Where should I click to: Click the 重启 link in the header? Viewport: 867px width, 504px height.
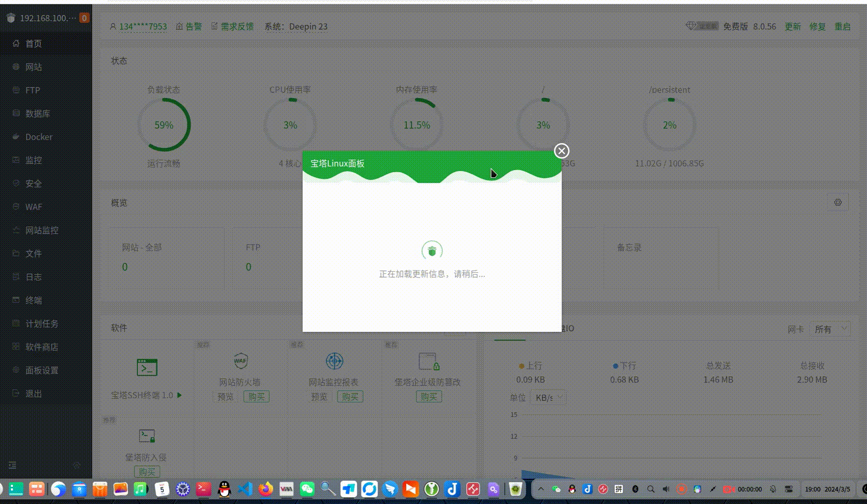click(x=843, y=26)
